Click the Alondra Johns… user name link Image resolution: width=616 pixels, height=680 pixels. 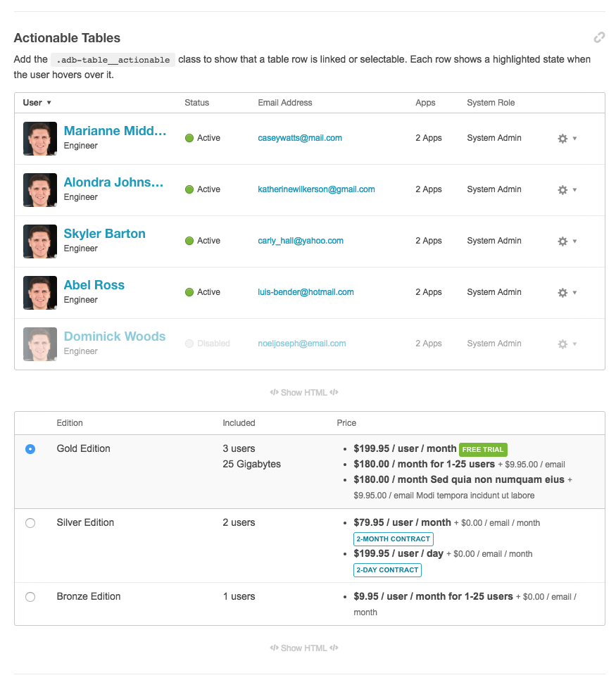coord(113,182)
